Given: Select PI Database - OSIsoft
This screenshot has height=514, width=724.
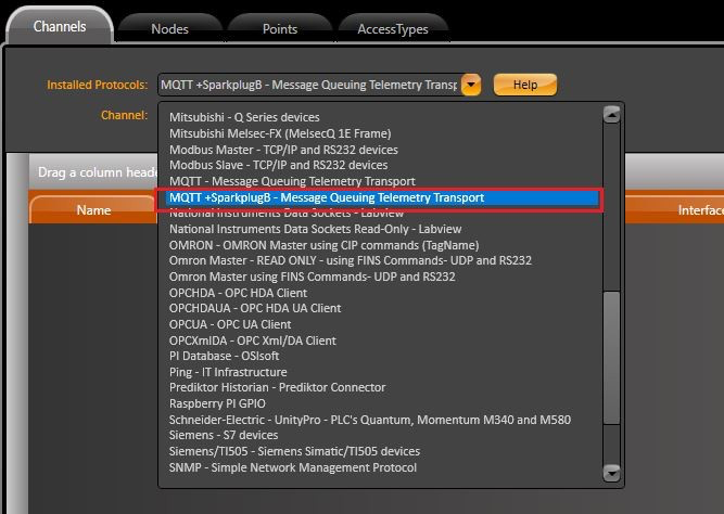Looking at the screenshot, I should click(x=224, y=356).
